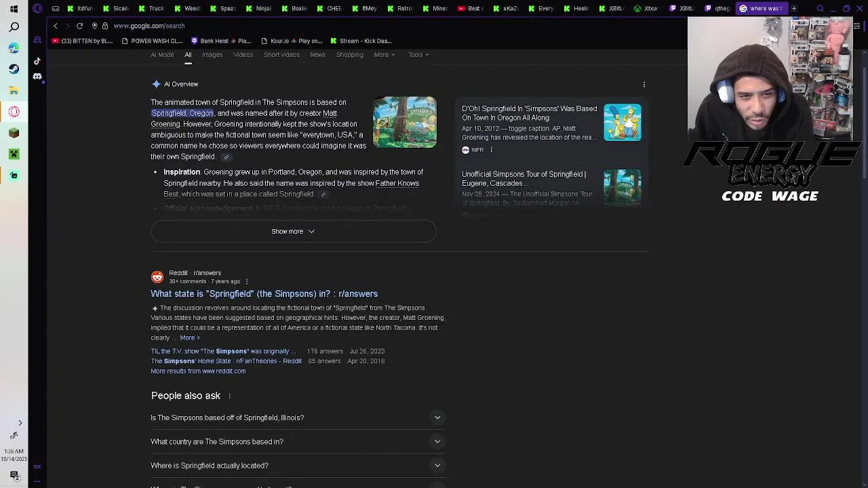The height and width of the screenshot is (488, 868).
Task: Open the Bank Heist bookmark
Action: tap(221, 41)
